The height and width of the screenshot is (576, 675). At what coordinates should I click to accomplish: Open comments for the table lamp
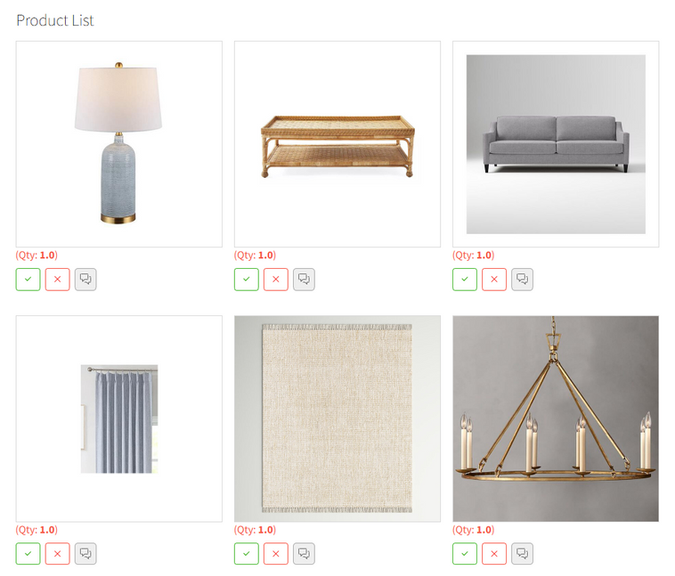pos(85,279)
